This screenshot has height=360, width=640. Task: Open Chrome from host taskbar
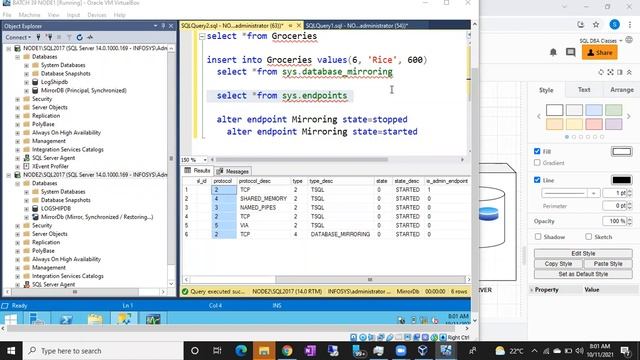(x=287, y=351)
